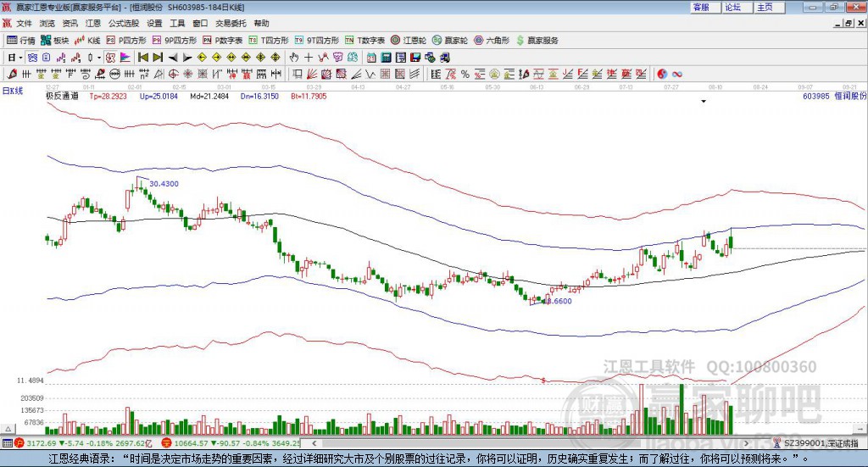
Task: Click Up=25.0184 value label
Action: [x=159, y=97]
